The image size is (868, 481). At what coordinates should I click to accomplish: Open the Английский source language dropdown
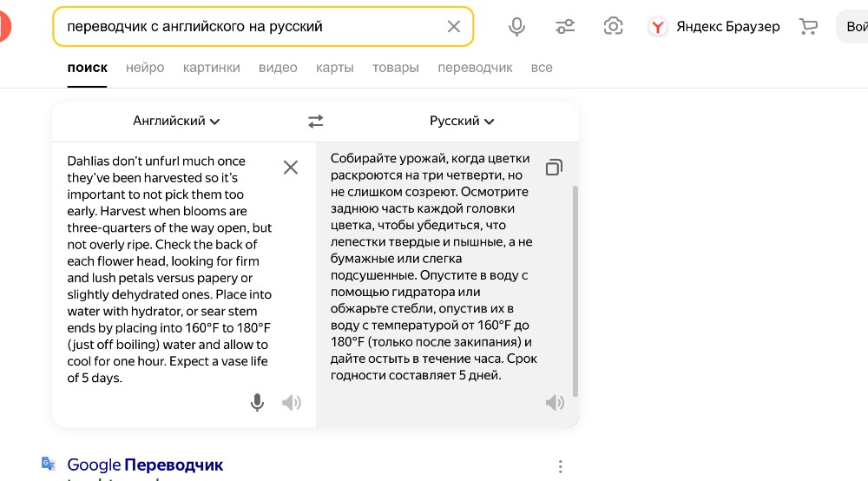click(176, 121)
